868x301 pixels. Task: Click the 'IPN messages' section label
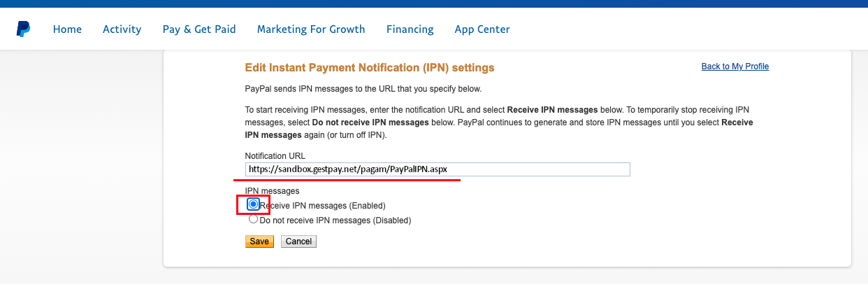(273, 190)
